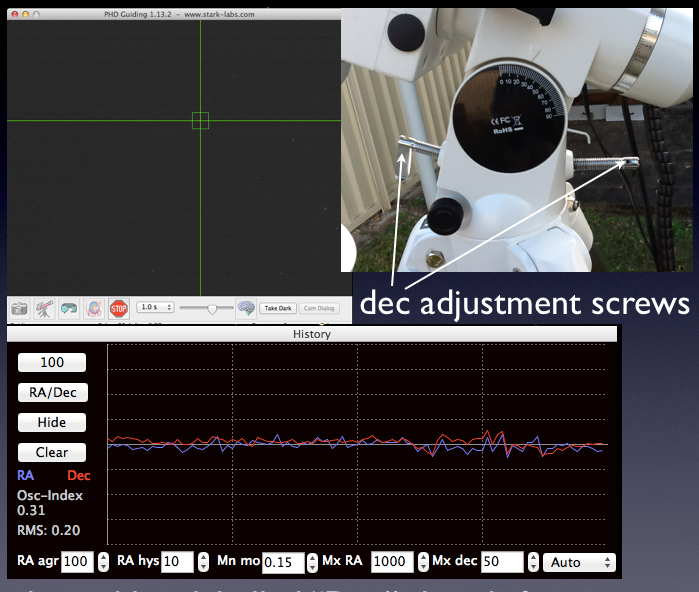Open the brain advanced settings icon
The image size is (699, 592).
point(245,309)
